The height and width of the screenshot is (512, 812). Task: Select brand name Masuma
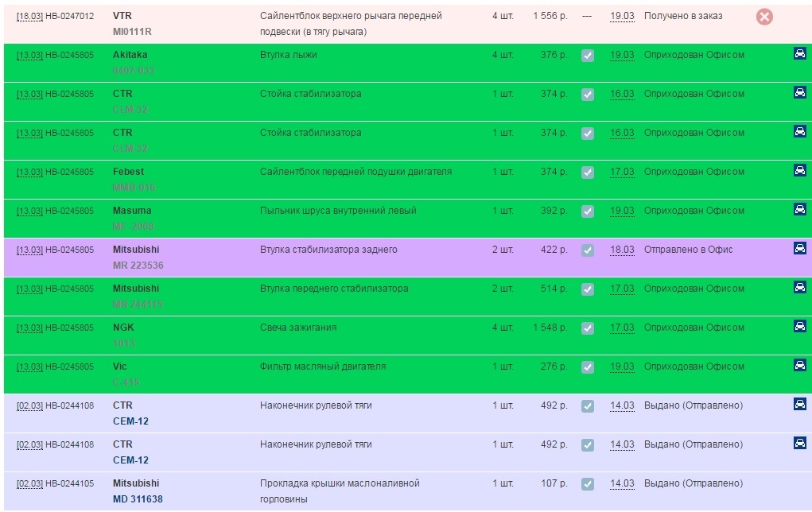tap(132, 210)
